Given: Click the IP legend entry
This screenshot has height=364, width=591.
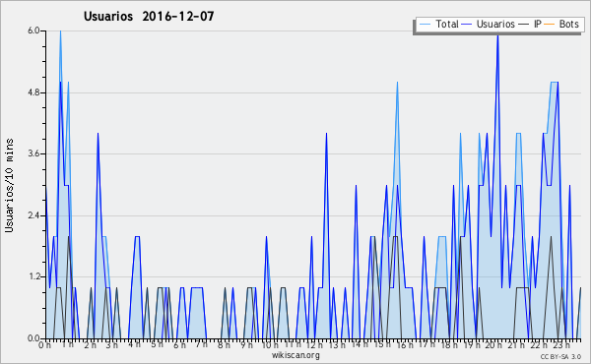Looking at the screenshot, I should pyautogui.click(x=530, y=24).
